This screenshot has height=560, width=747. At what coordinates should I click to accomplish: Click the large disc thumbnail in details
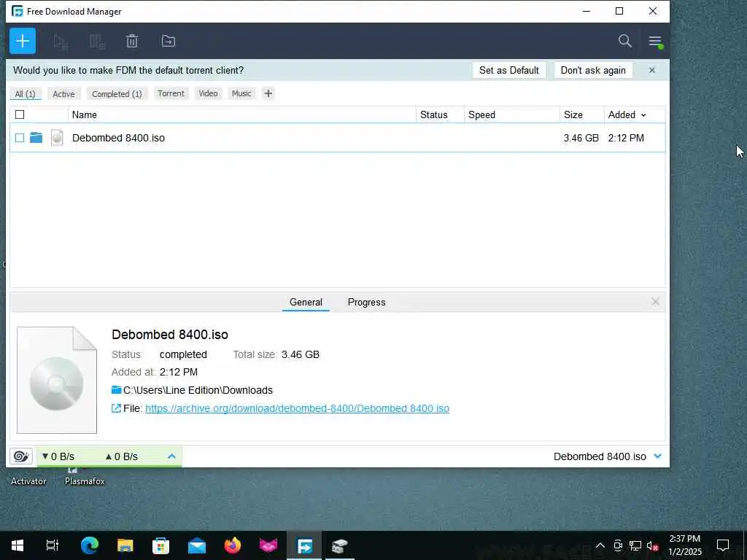57,380
